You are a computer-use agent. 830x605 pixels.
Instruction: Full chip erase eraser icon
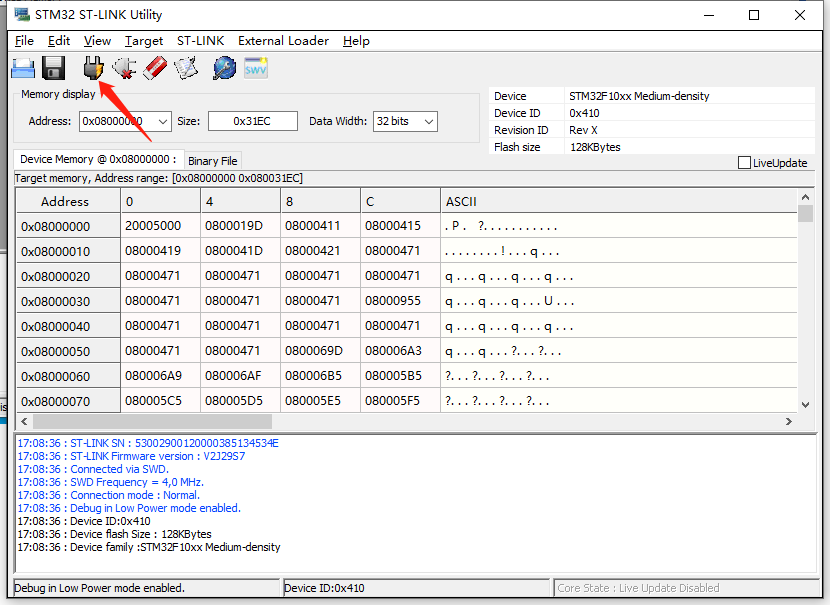tap(155, 68)
